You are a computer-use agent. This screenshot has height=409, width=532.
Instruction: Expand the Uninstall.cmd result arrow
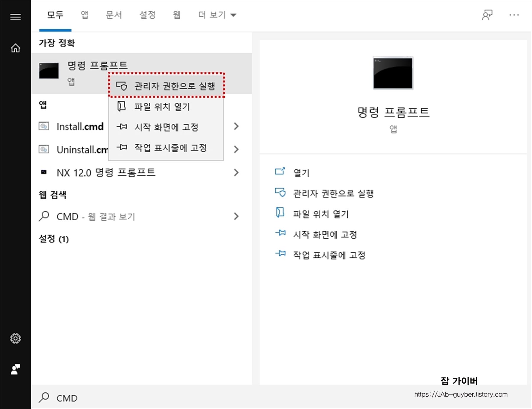tap(236, 149)
